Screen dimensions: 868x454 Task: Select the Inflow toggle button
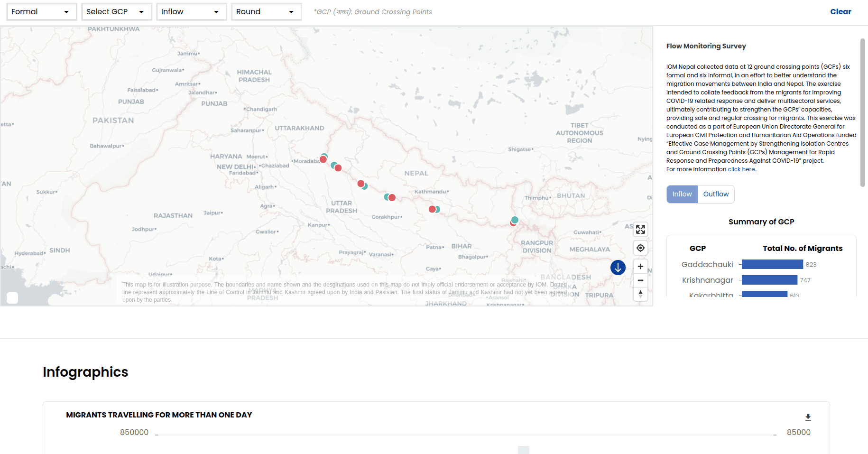(682, 194)
